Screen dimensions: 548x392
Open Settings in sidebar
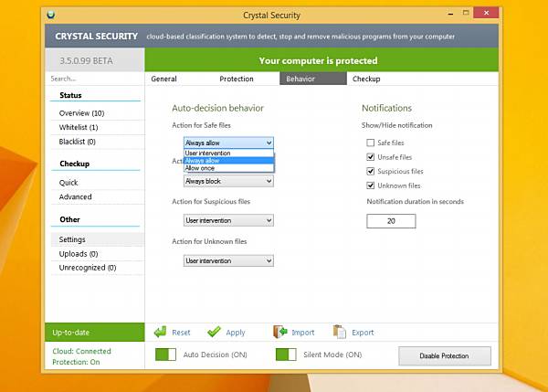tap(97, 239)
